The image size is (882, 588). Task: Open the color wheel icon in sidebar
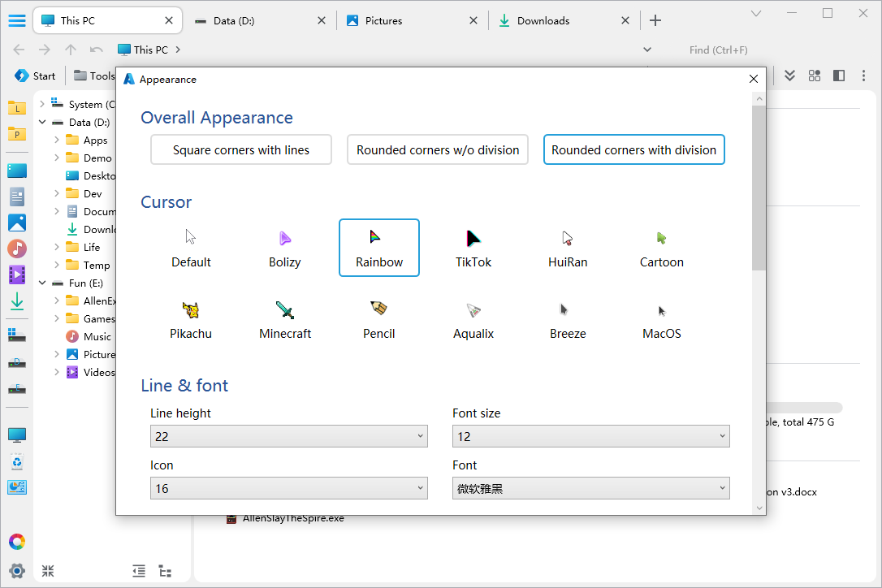17,542
